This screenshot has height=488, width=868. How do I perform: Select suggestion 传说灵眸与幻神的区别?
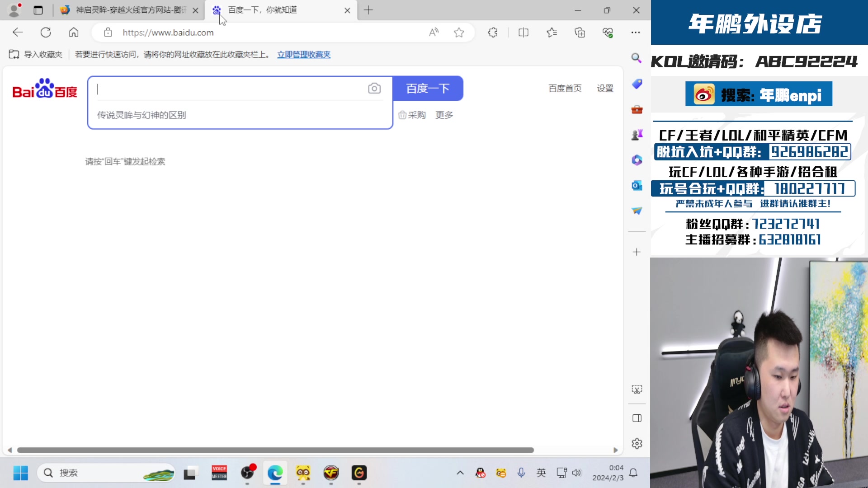142,115
